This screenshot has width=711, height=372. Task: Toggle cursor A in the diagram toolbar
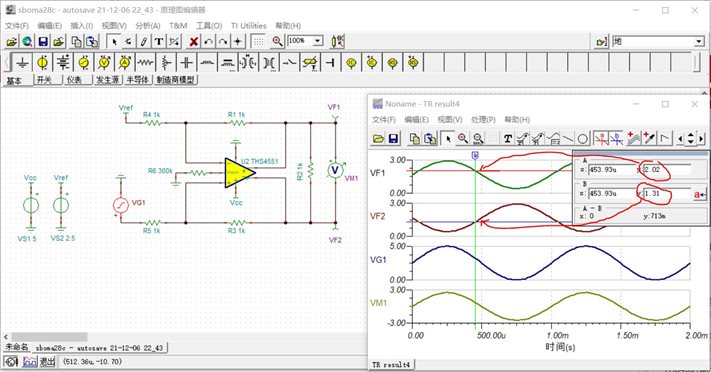click(x=601, y=138)
